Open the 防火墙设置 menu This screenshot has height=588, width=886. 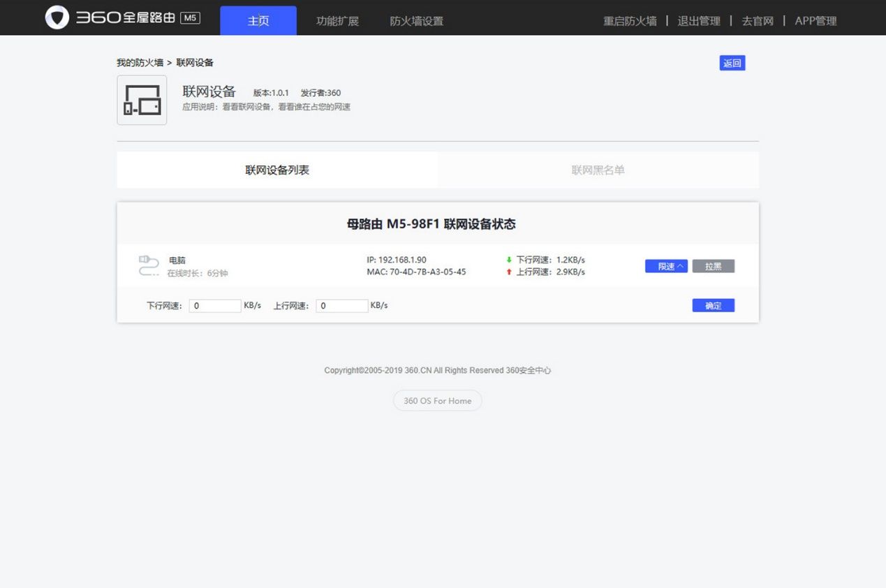pyautogui.click(x=417, y=21)
